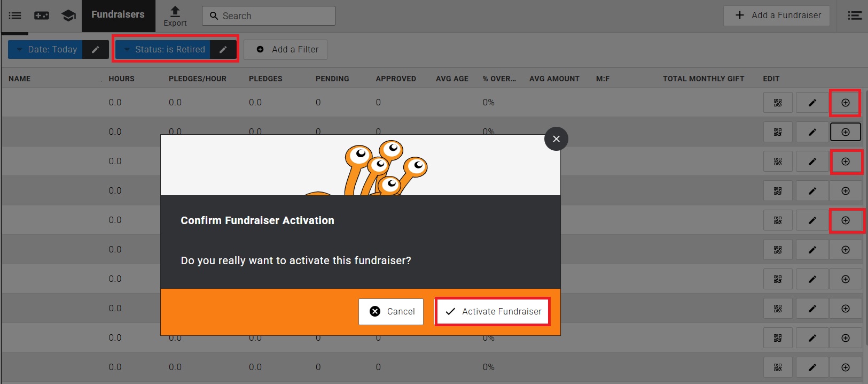Sort by the M:F column header
Screen dimensions: 868x384
pos(603,79)
